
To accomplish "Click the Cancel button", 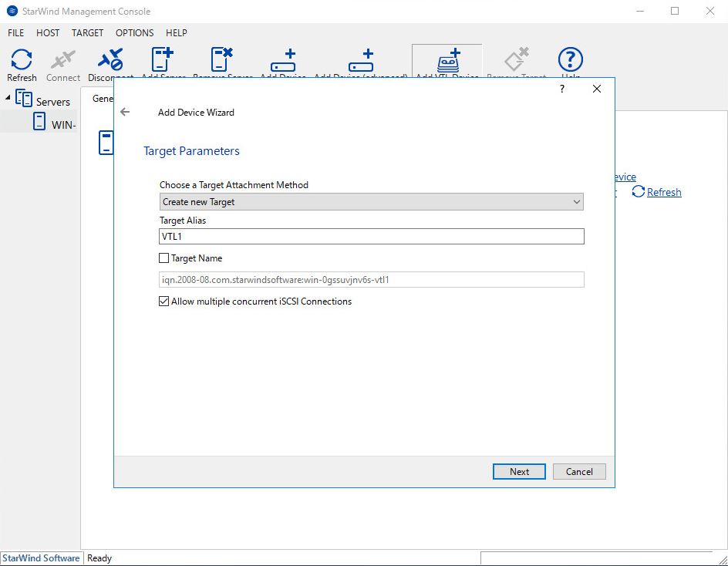I will (x=579, y=472).
